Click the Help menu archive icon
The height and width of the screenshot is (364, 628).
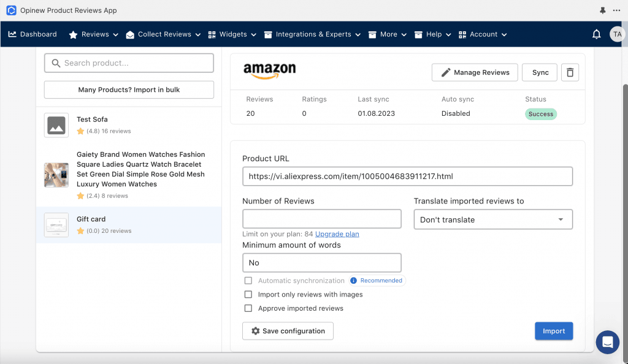tap(418, 35)
